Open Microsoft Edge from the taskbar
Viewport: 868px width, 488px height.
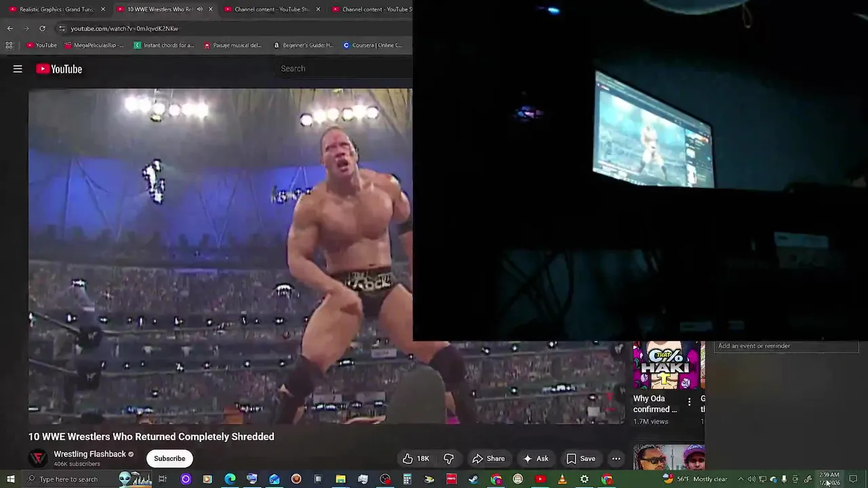point(230,479)
